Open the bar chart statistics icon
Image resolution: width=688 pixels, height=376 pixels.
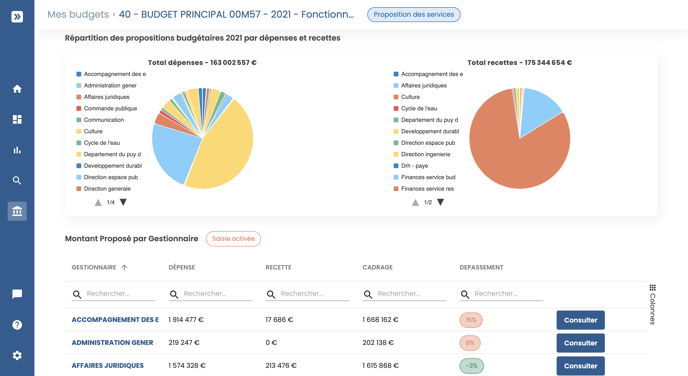pos(17,150)
